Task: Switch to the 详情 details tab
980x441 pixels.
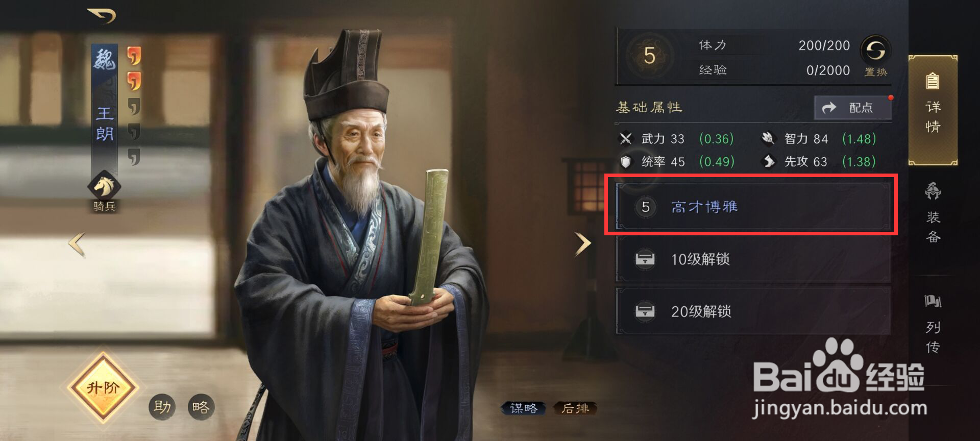Action: point(933,110)
